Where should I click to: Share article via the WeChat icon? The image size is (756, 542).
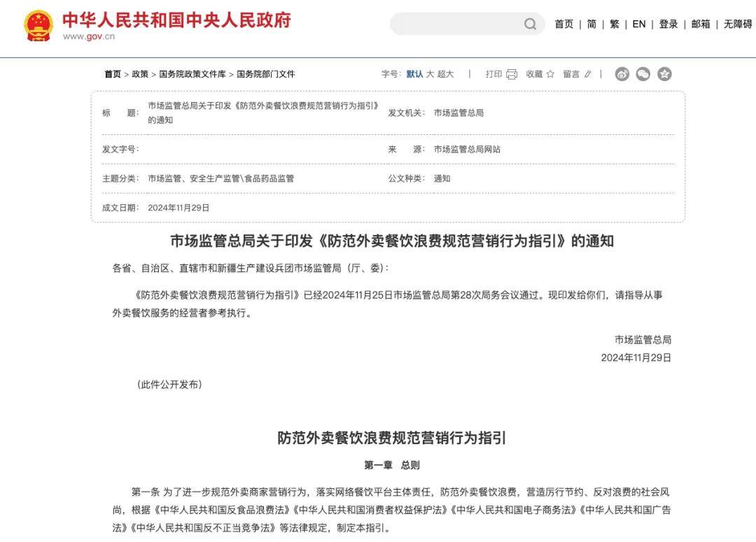643,74
